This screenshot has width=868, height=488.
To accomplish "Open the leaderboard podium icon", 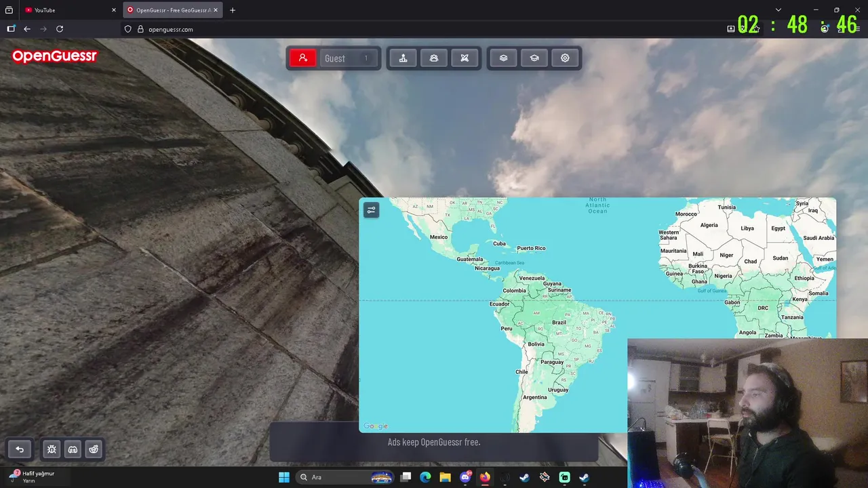I will (x=403, y=58).
